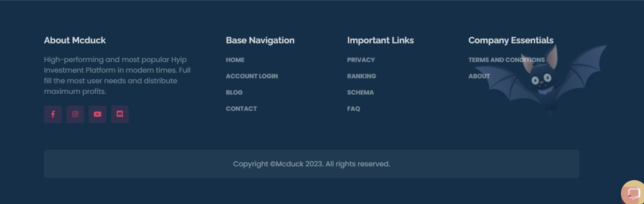Visit the BLOG footer link
644x204 pixels.
(x=234, y=92)
